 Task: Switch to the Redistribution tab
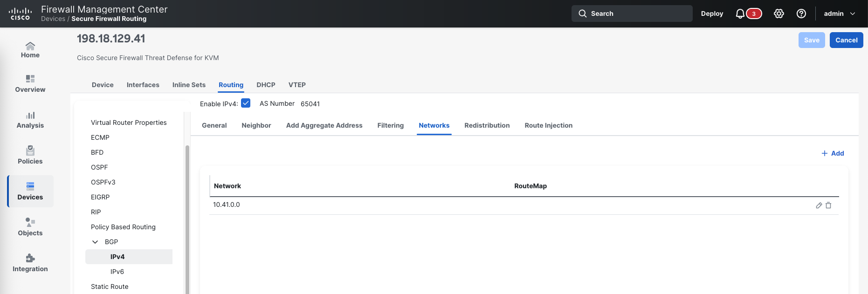pos(487,125)
